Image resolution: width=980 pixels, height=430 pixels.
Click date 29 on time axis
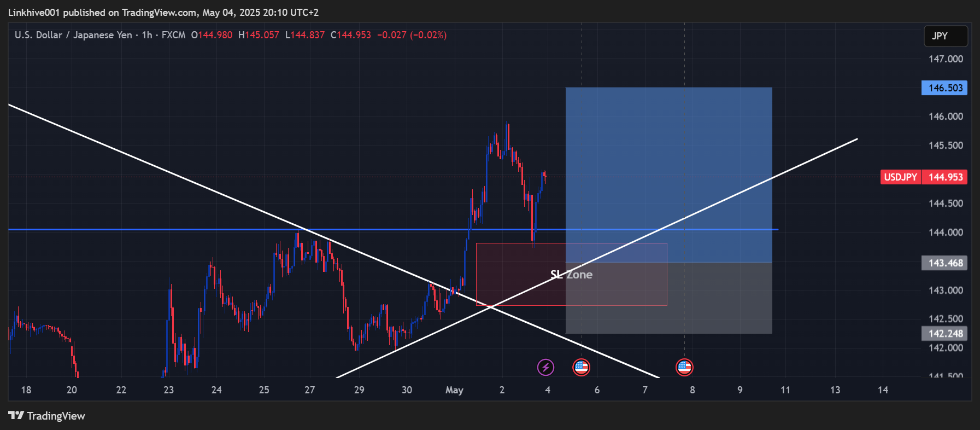click(359, 390)
